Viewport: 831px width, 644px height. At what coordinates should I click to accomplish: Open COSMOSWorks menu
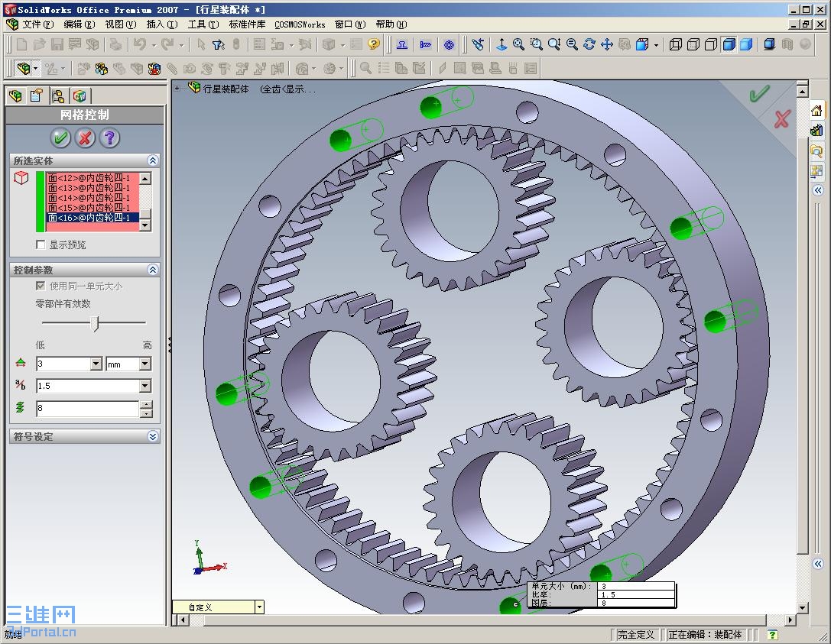(300, 24)
